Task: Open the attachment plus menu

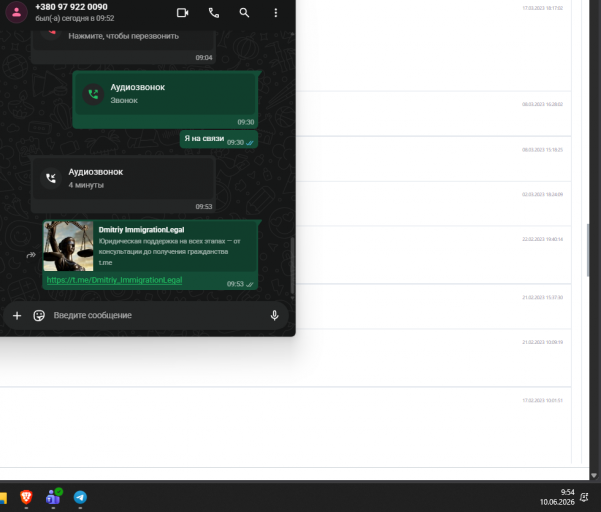Action: 17,315
